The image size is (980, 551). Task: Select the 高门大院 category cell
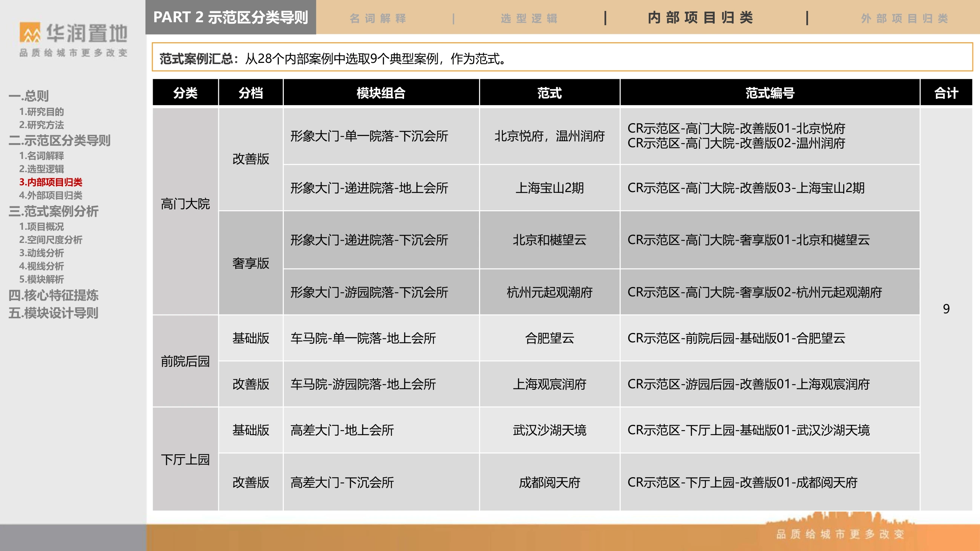pyautogui.click(x=185, y=211)
